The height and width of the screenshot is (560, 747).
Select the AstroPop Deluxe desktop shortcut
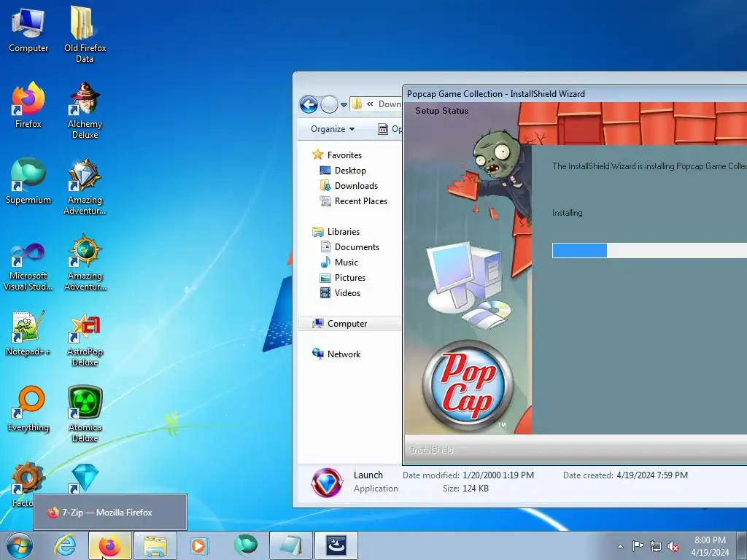point(85,339)
